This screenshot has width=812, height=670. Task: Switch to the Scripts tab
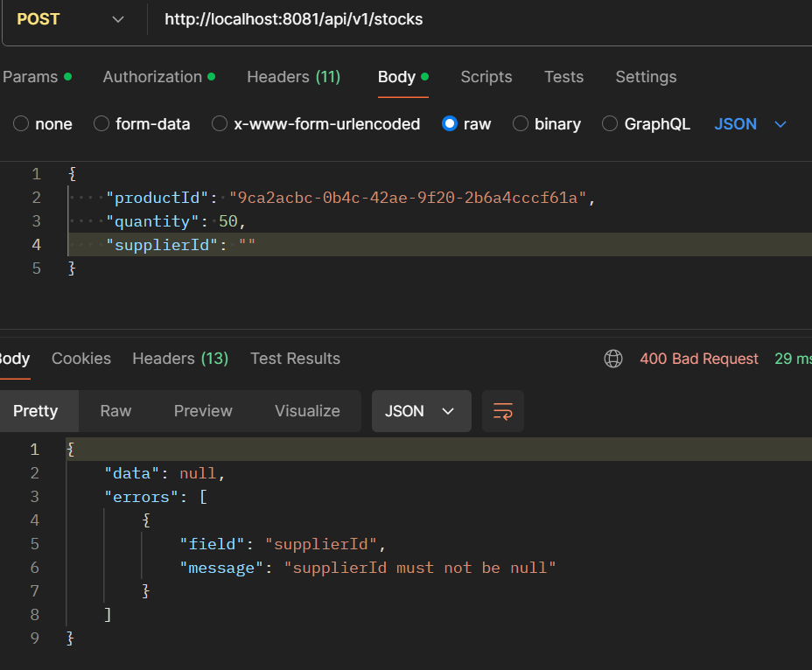(x=486, y=77)
